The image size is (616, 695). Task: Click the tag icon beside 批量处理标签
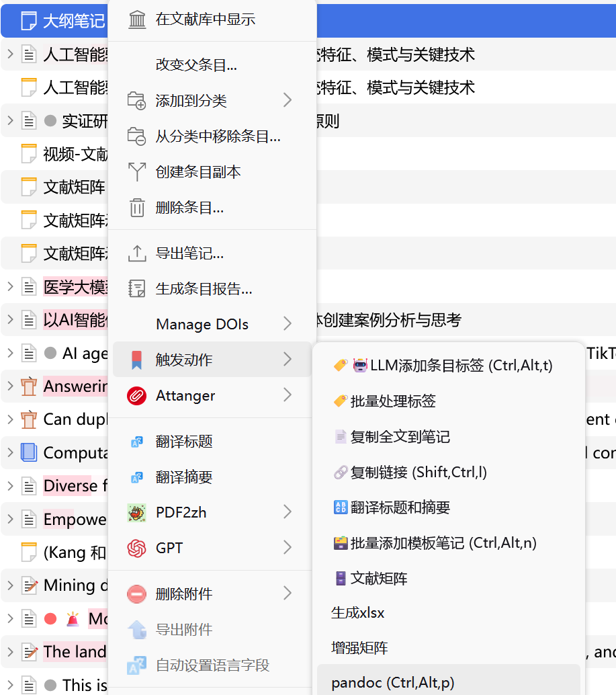point(341,401)
